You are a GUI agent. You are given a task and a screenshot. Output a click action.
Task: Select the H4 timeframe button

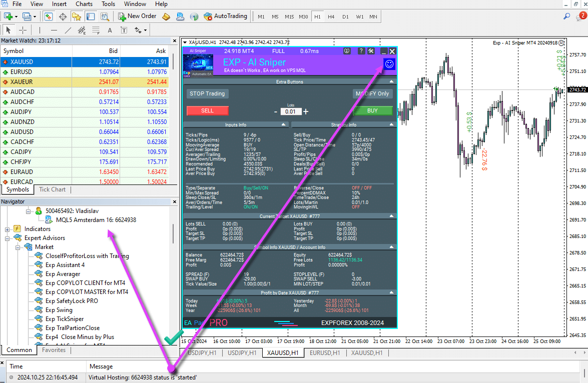click(x=331, y=16)
